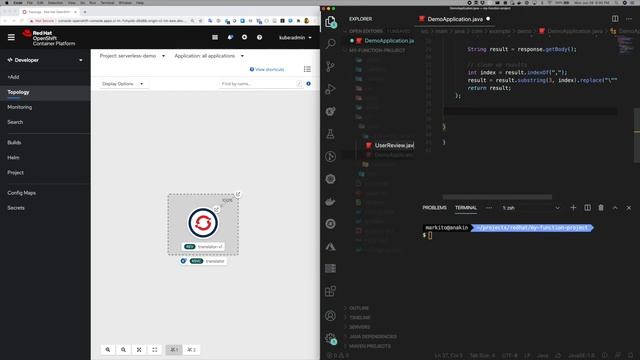Open URL decorator on translator revision node

click(x=217, y=210)
